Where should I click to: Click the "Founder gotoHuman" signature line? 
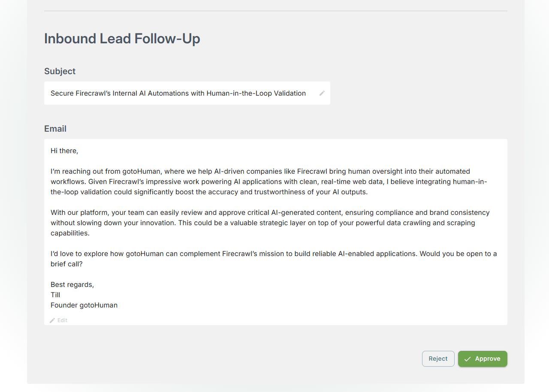coord(84,305)
